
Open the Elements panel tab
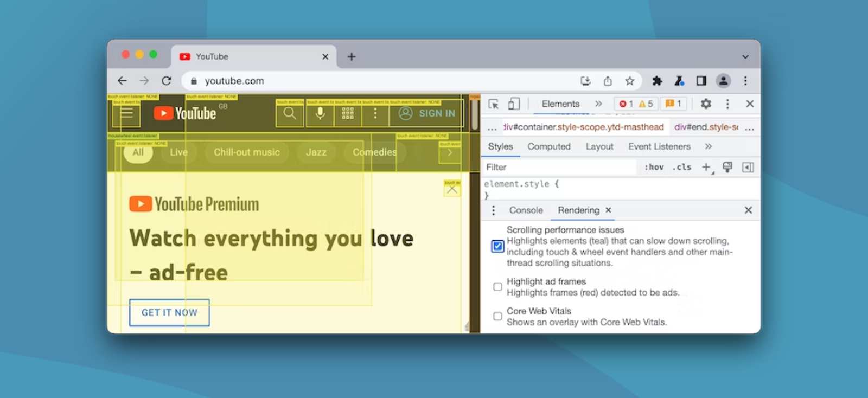click(x=560, y=104)
